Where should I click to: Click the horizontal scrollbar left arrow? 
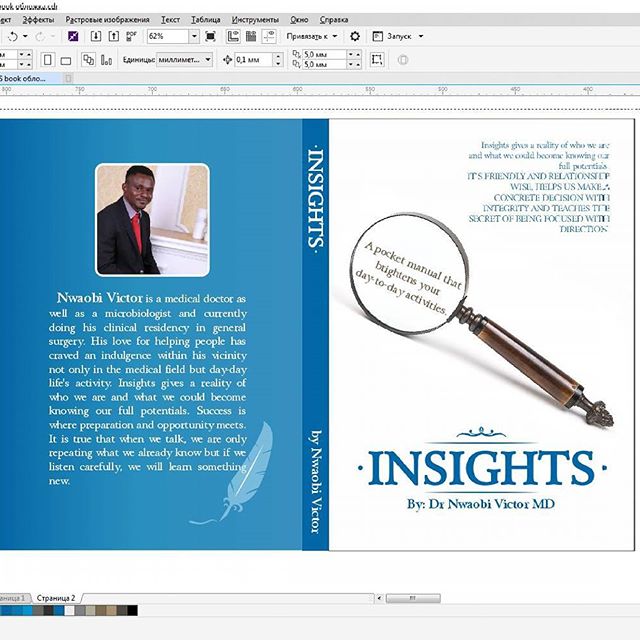click(380, 598)
